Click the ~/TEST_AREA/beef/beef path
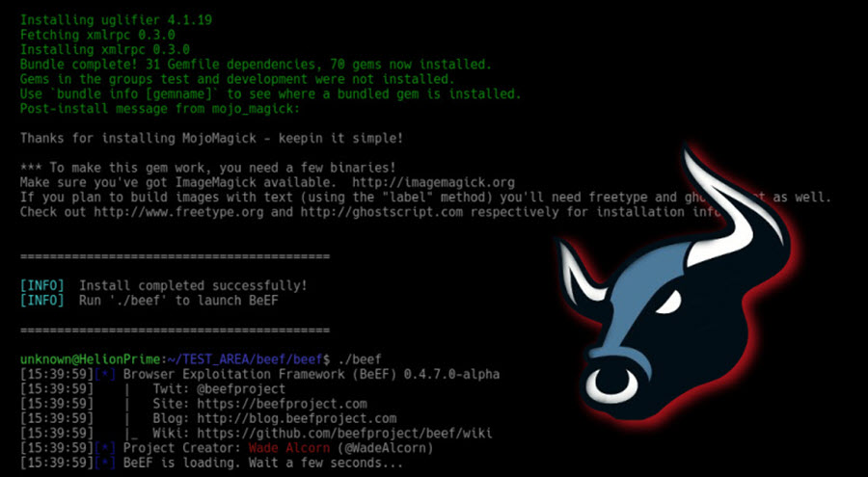This screenshot has height=477, width=868. (x=244, y=359)
